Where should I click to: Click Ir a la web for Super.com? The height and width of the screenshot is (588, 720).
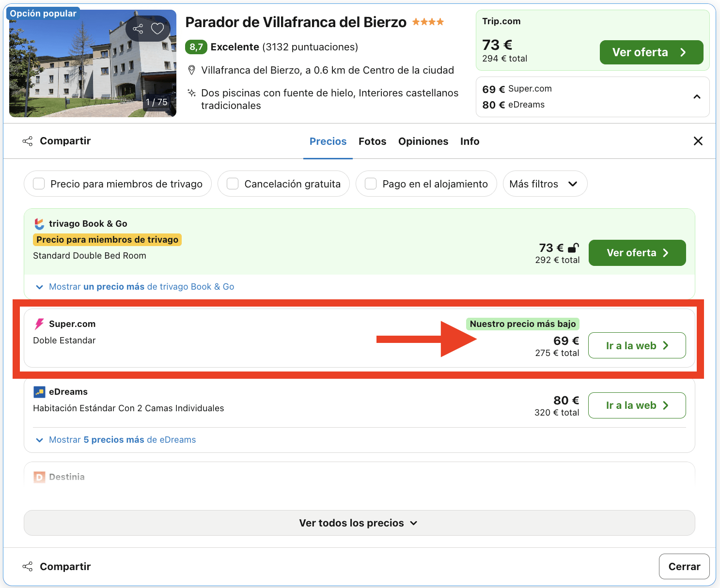click(637, 345)
